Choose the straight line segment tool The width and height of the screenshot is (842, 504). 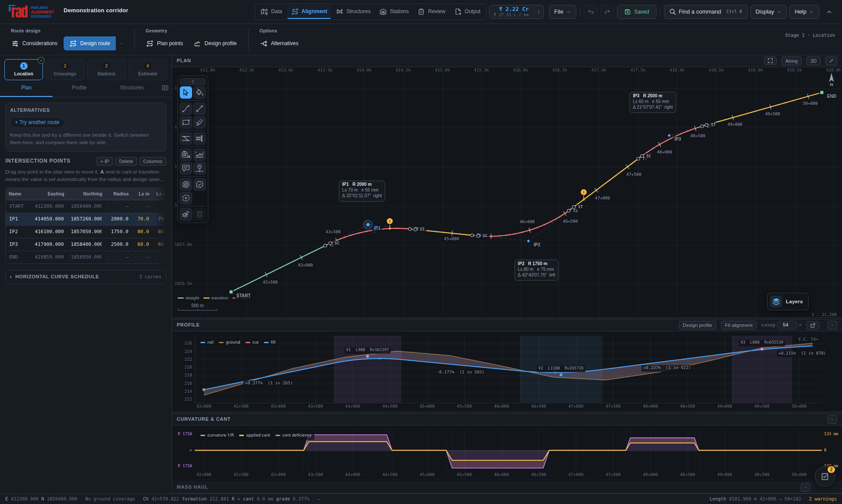pyautogui.click(x=200, y=109)
